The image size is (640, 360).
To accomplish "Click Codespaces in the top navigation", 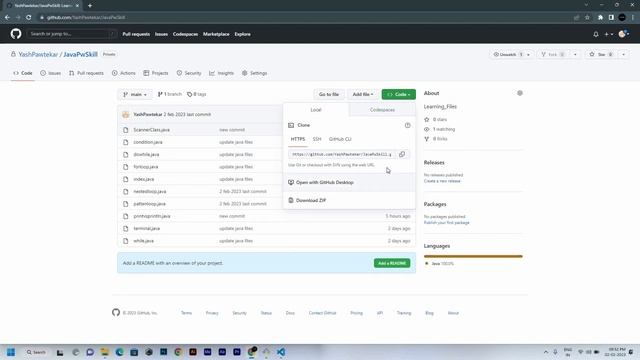I will 185,34.
